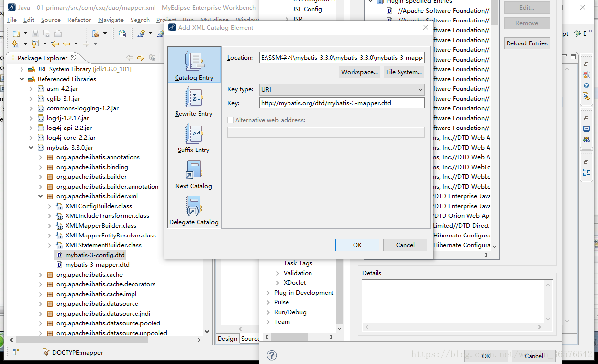Image resolution: width=598 pixels, height=364 pixels.
Task: Click the Next Annotation toolbar icon
Action: 15,44
